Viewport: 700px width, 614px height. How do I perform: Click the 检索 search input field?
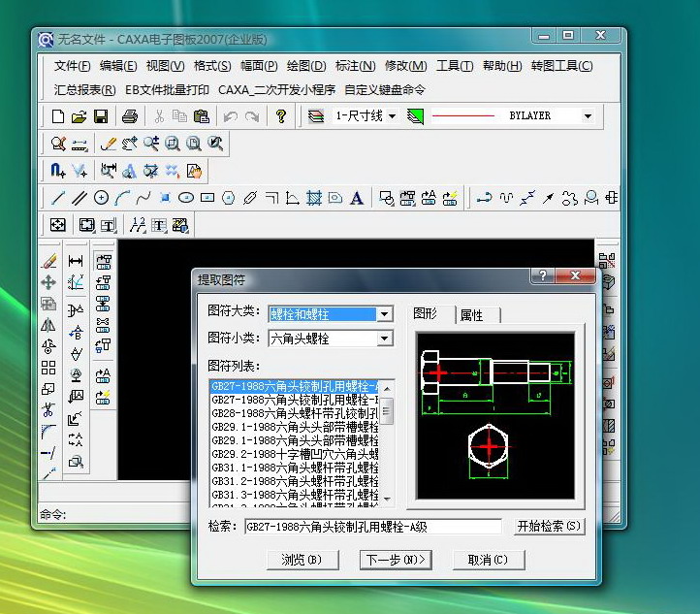pyautogui.click(x=372, y=527)
